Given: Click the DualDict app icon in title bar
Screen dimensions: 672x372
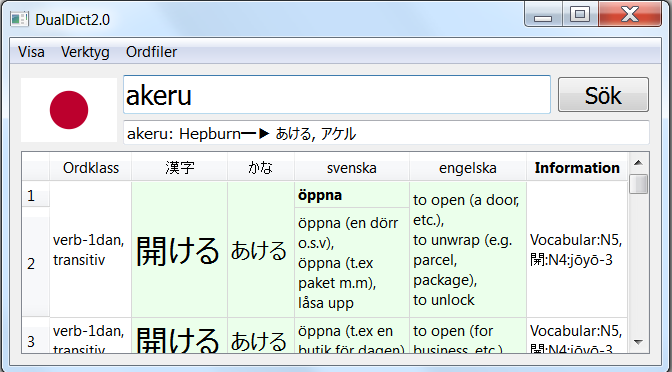Looking at the screenshot, I should [20, 19].
